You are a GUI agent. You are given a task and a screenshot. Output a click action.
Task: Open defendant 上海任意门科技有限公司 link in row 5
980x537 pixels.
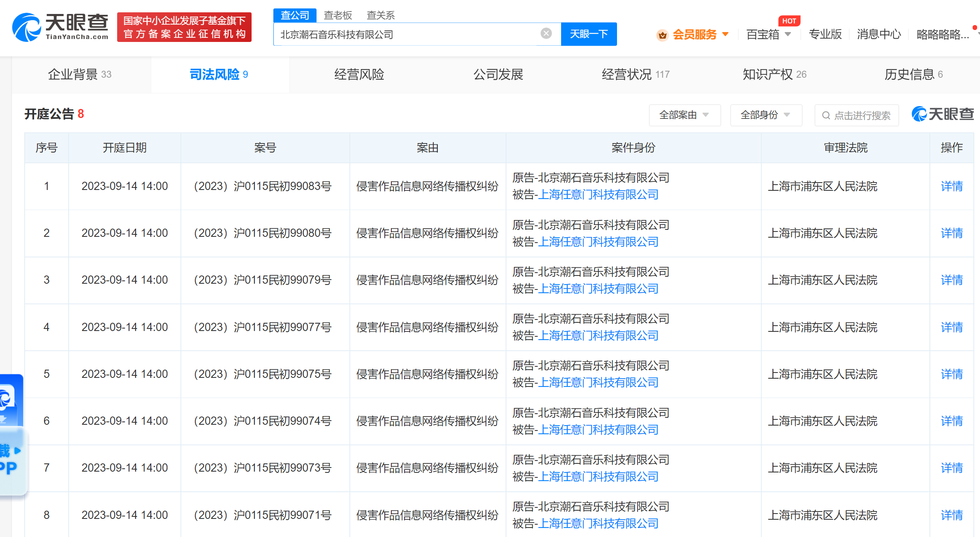tap(598, 382)
